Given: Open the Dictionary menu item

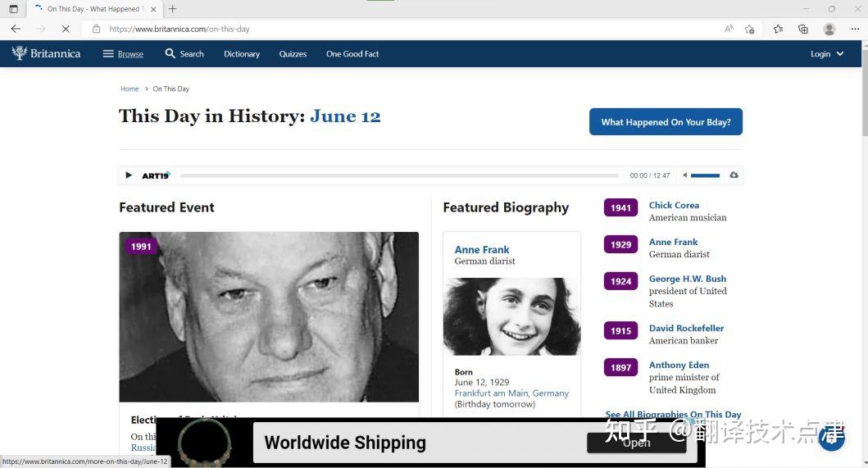Looking at the screenshot, I should point(241,54).
